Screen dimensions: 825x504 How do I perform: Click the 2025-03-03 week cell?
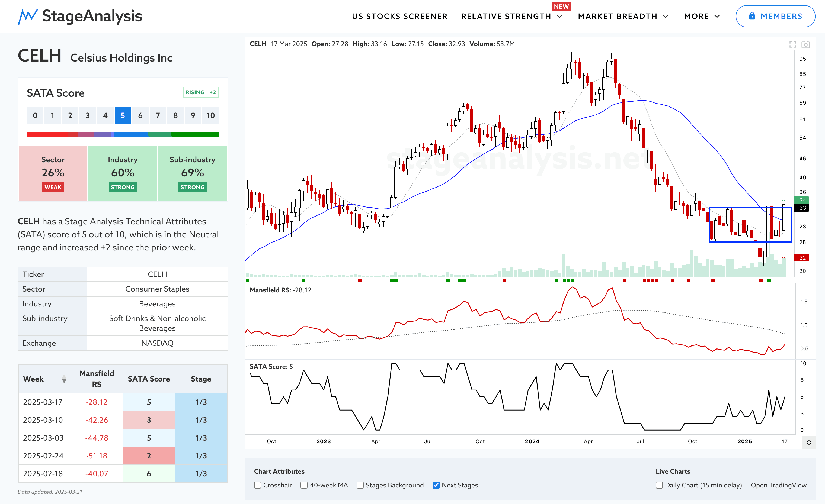pos(44,438)
